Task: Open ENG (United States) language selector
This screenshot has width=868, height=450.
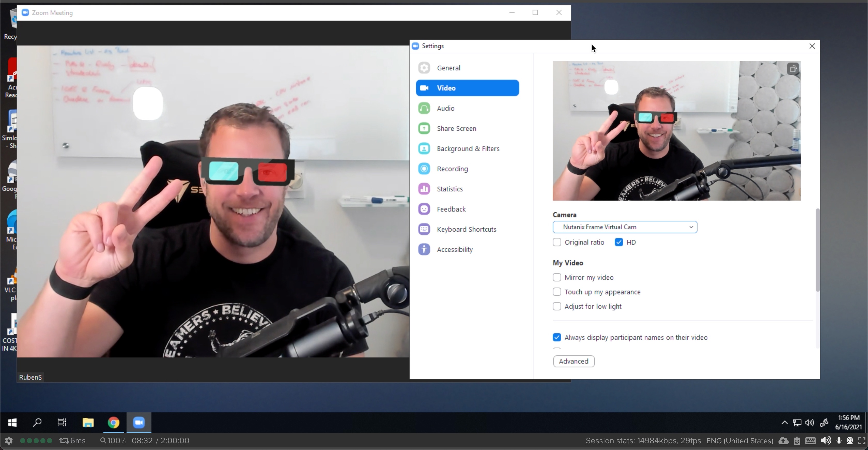Action: (x=740, y=441)
